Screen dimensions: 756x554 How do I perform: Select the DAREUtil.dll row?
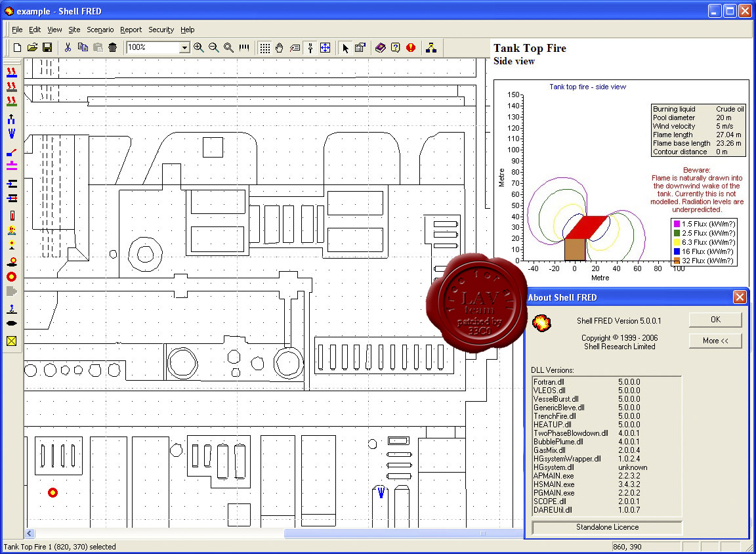click(606, 509)
